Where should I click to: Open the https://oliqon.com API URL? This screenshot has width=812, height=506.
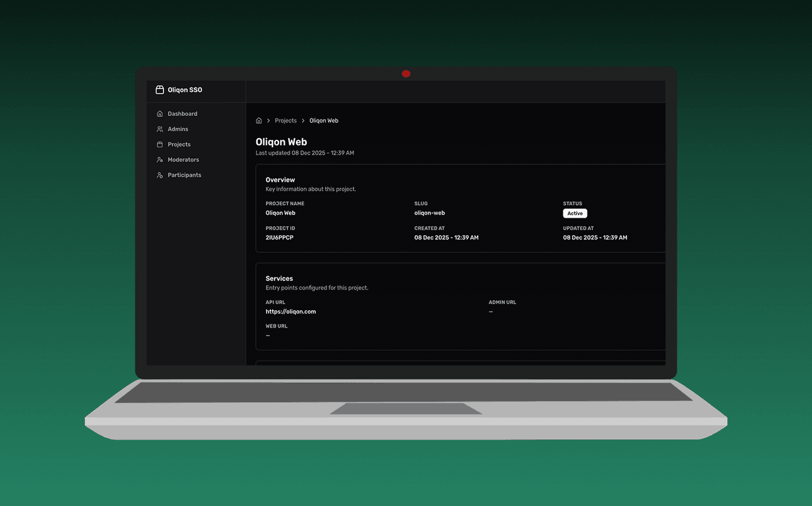(291, 311)
